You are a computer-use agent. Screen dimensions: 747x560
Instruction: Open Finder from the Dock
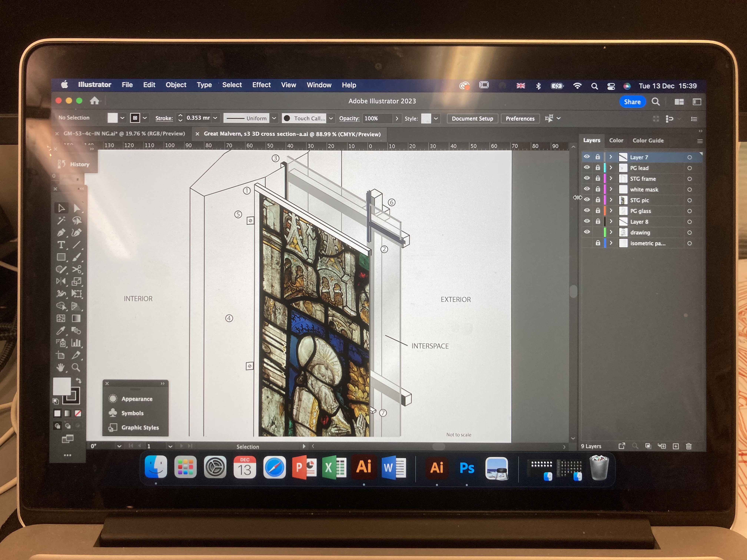pos(156,467)
